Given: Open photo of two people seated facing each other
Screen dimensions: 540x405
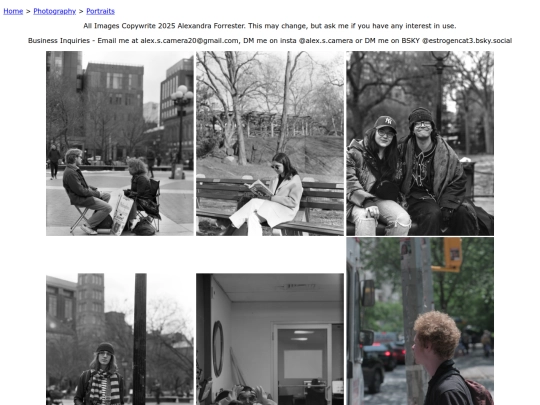Looking at the screenshot, I should (120, 143).
